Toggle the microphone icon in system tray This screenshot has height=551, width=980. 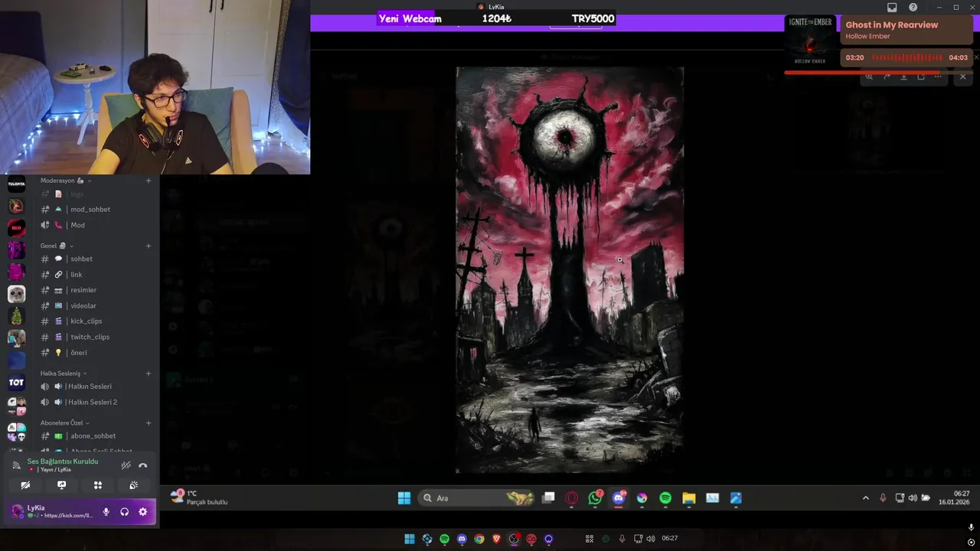[883, 498]
